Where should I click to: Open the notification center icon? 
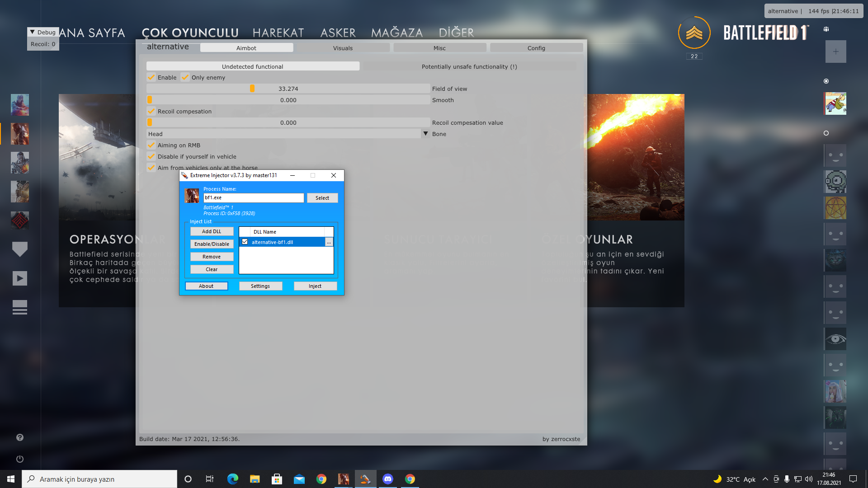(853, 479)
